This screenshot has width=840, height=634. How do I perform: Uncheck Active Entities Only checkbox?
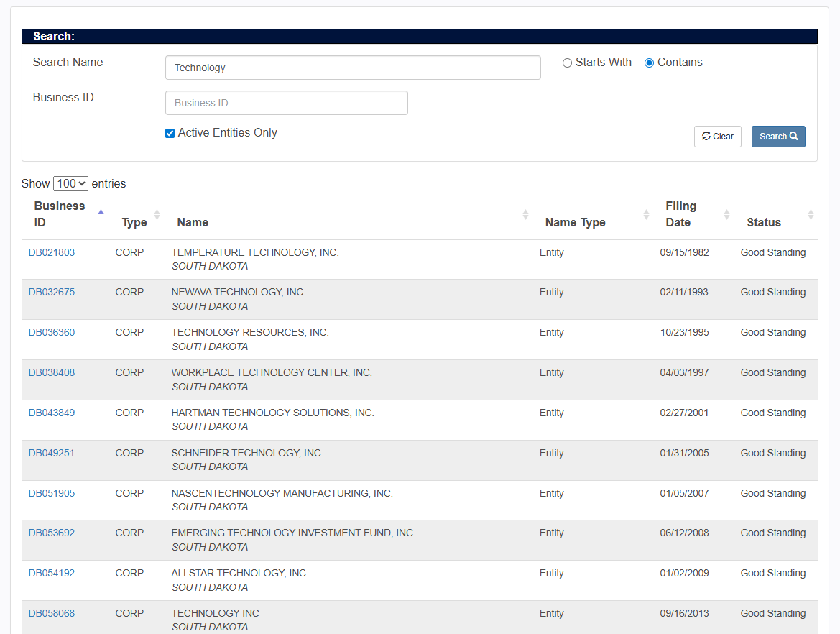tap(170, 133)
